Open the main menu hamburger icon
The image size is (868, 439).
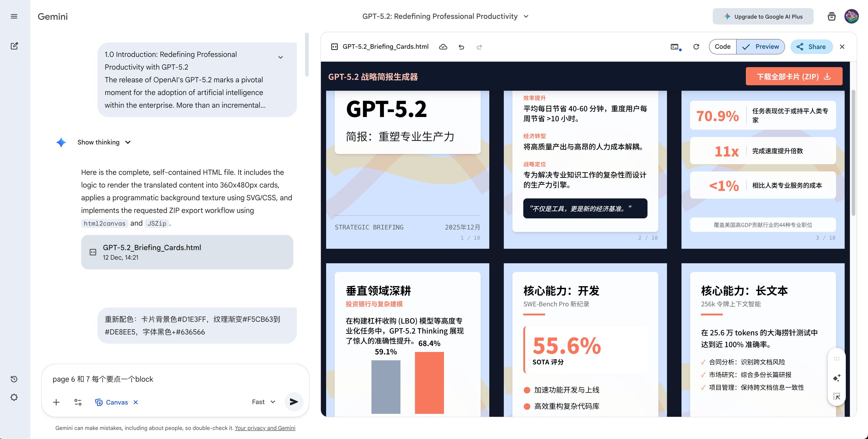coord(14,16)
